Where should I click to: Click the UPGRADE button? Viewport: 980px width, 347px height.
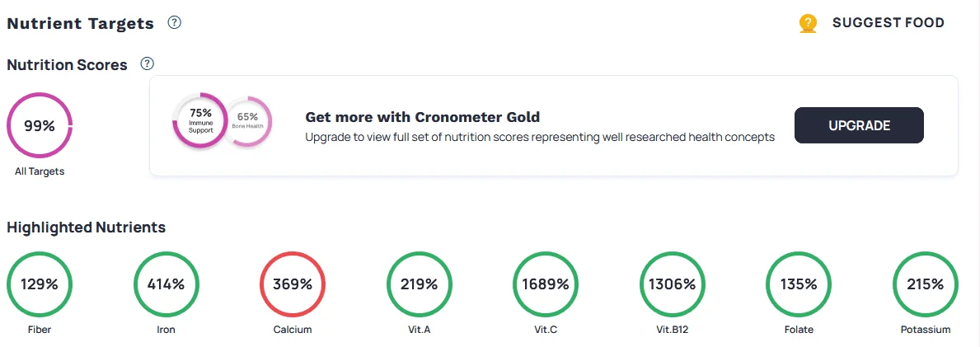(x=859, y=125)
